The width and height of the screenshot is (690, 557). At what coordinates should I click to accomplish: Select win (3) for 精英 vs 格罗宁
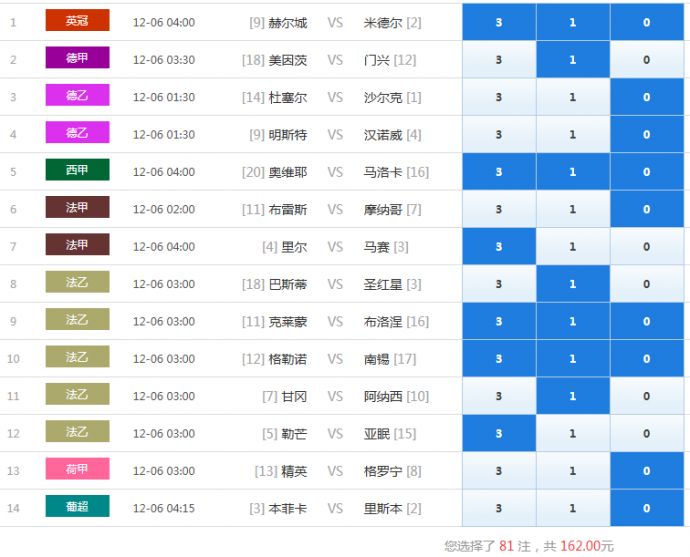coord(498,471)
